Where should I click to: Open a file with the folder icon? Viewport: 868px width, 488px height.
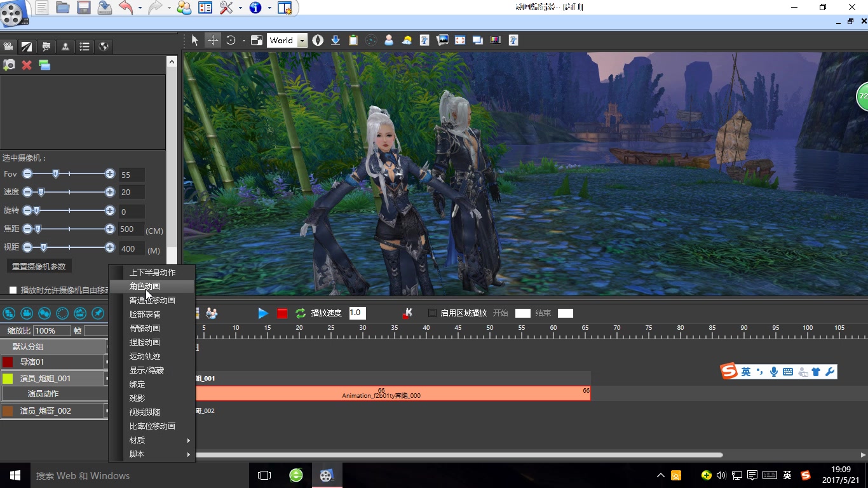[63, 8]
